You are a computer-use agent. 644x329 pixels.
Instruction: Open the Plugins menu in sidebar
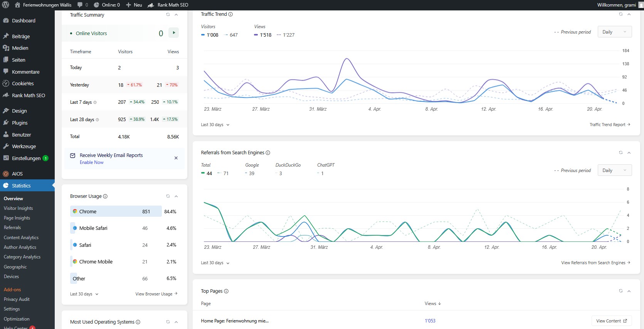coord(20,123)
